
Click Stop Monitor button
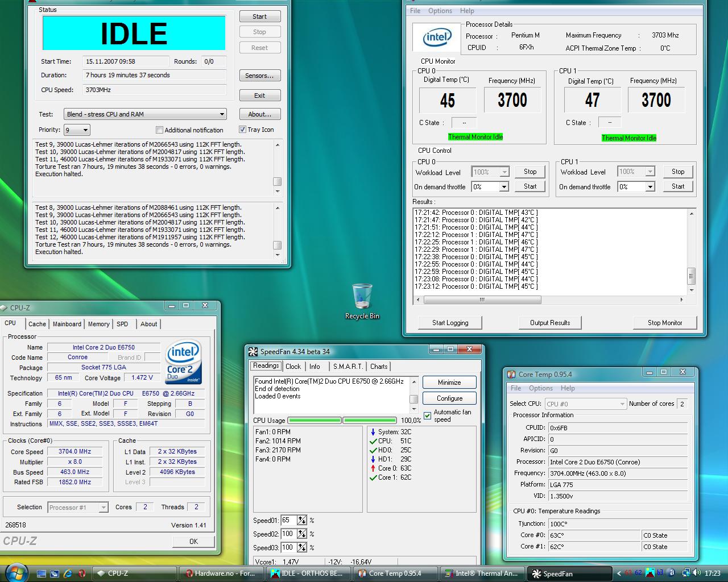(x=665, y=323)
